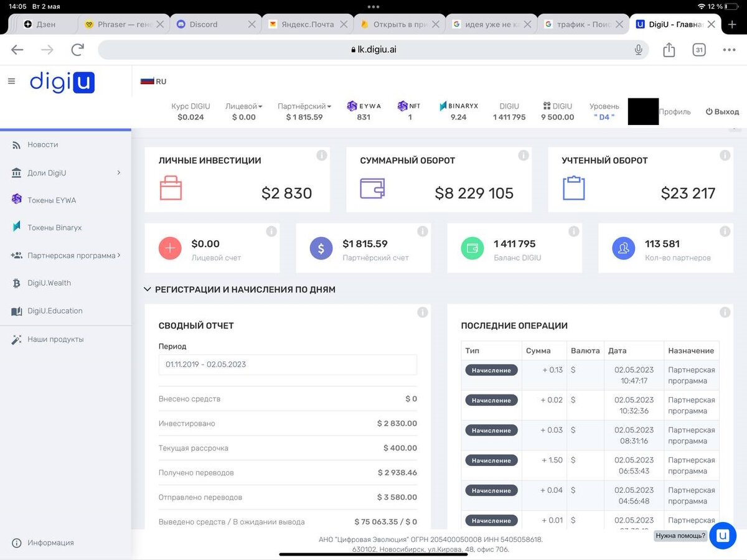Click the Текущая рассрочка row label
The height and width of the screenshot is (560, 747).
coord(194,448)
